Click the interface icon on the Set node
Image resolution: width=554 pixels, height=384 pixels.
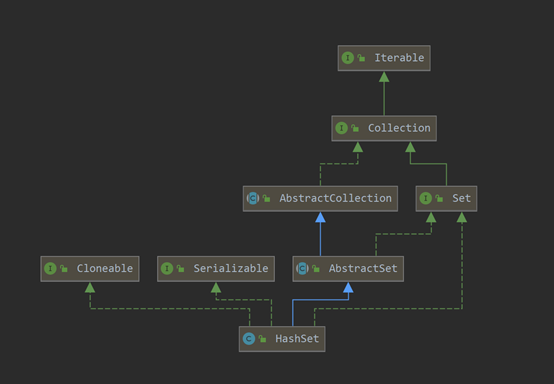pyautogui.click(x=426, y=198)
